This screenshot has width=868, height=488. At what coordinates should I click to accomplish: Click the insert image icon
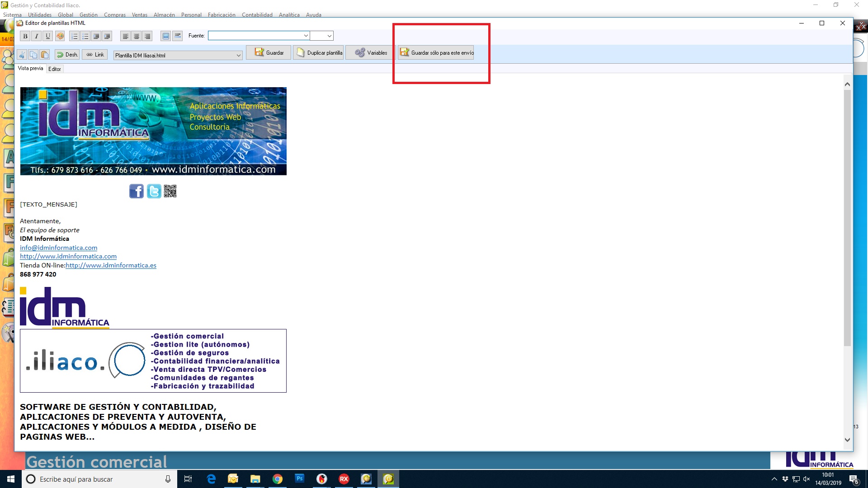pos(166,36)
